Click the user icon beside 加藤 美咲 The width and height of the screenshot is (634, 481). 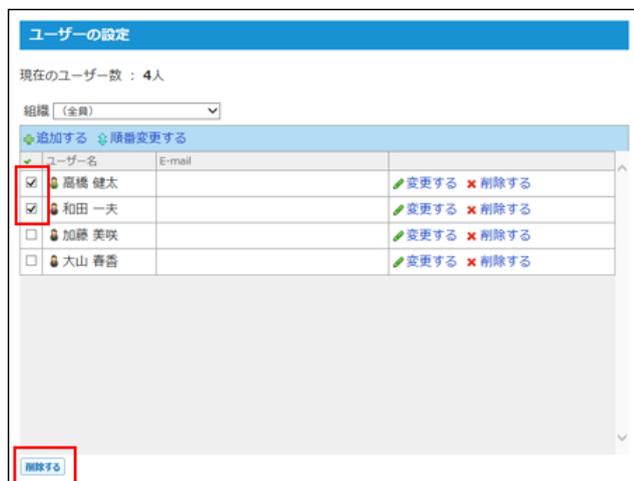(54, 235)
